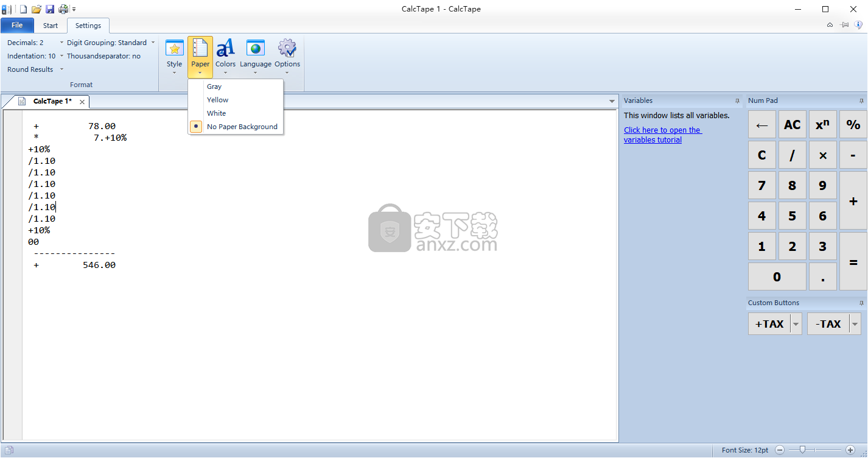
Task: Click the tape line '00'
Action: pyautogui.click(x=33, y=242)
